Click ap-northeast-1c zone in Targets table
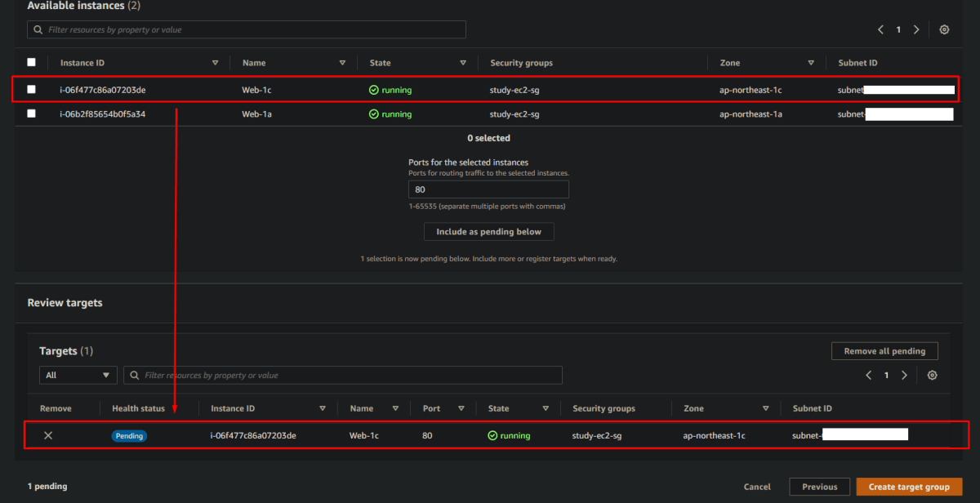 point(715,436)
